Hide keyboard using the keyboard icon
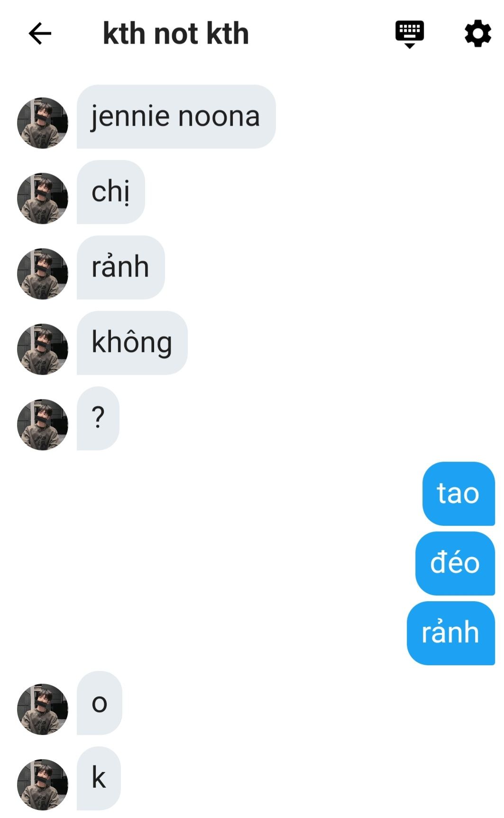The image size is (504, 818). (x=410, y=34)
